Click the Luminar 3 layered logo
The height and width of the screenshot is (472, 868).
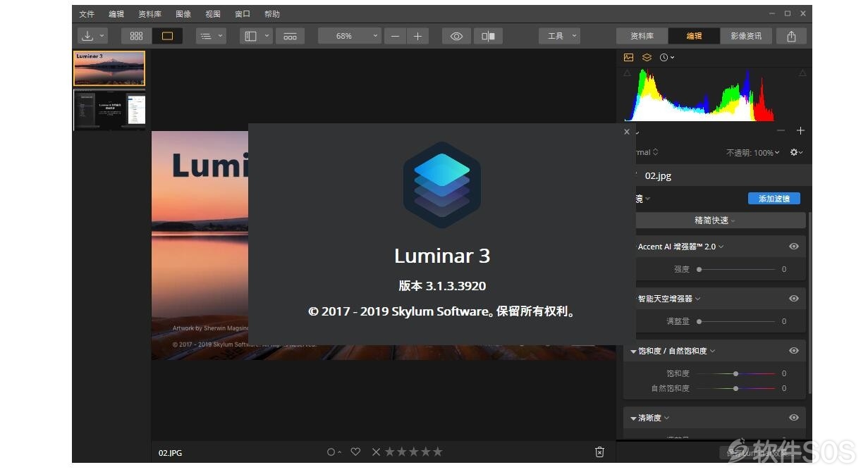(442, 185)
